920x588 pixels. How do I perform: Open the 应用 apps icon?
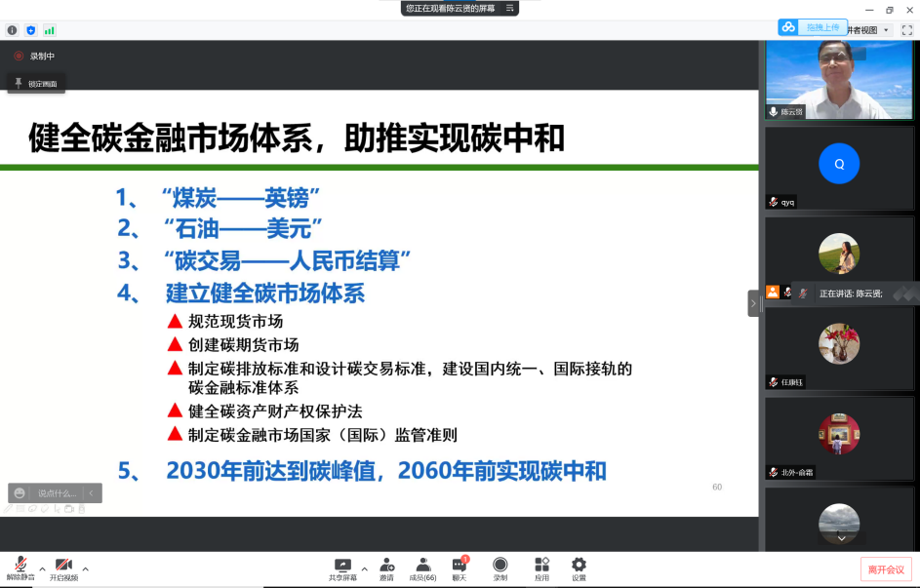pyautogui.click(x=541, y=567)
